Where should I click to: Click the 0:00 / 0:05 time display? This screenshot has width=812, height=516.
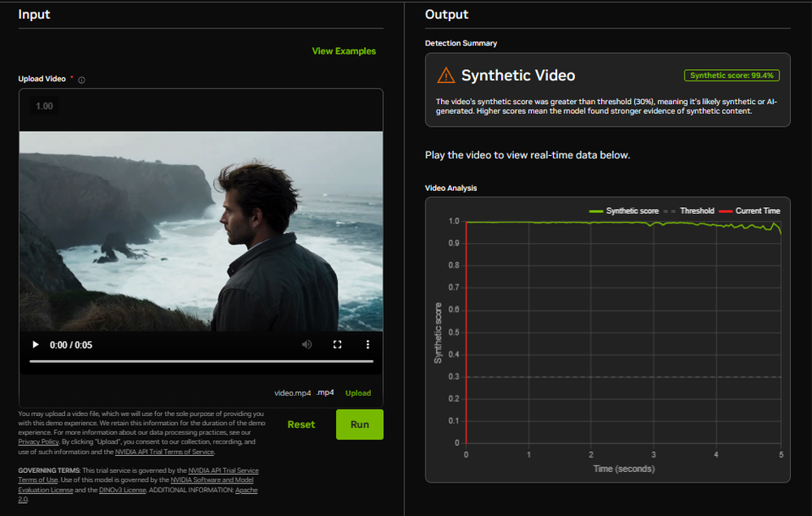(x=71, y=345)
